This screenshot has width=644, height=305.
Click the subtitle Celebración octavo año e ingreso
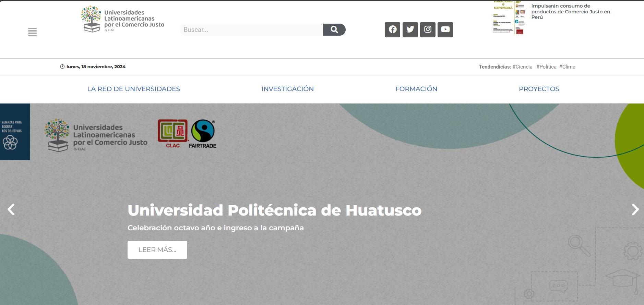[x=216, y=228]
